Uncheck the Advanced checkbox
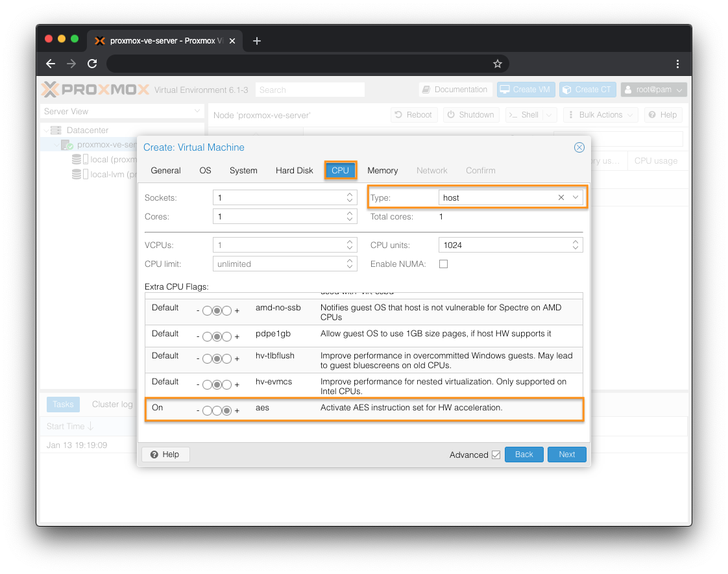 (x=496, y=455)
